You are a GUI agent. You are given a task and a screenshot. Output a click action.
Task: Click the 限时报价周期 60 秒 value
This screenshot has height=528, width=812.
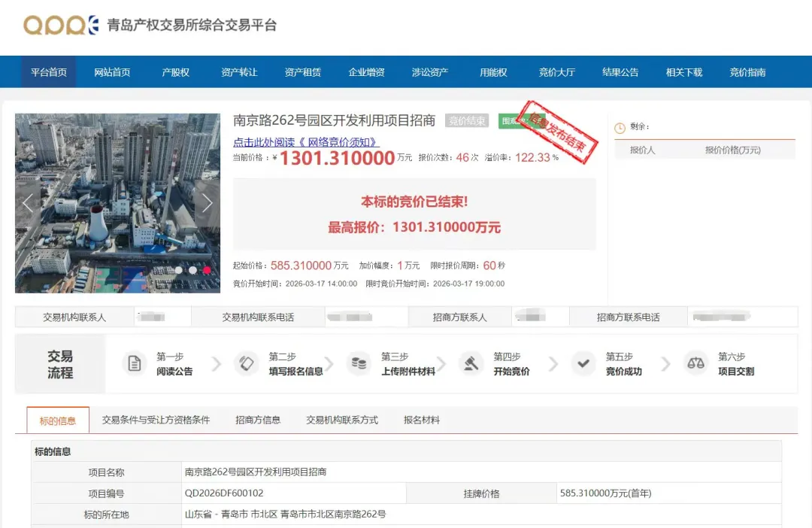point(494,266)
